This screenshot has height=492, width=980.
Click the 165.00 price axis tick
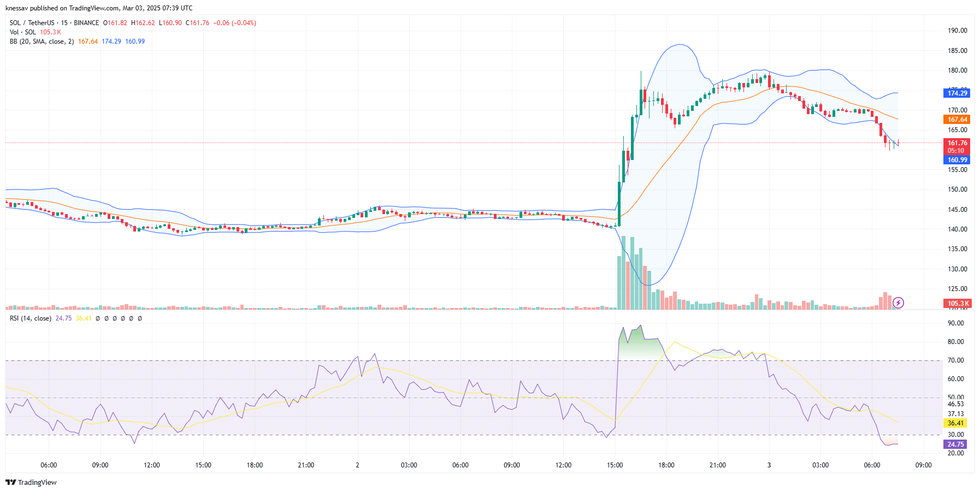tap(957, 130)
